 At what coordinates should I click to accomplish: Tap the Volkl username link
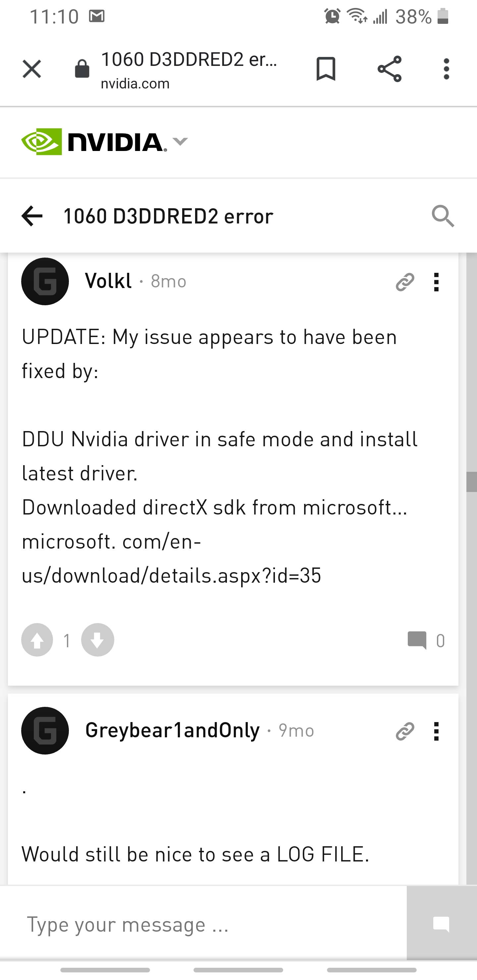click(x=109, y=281)
